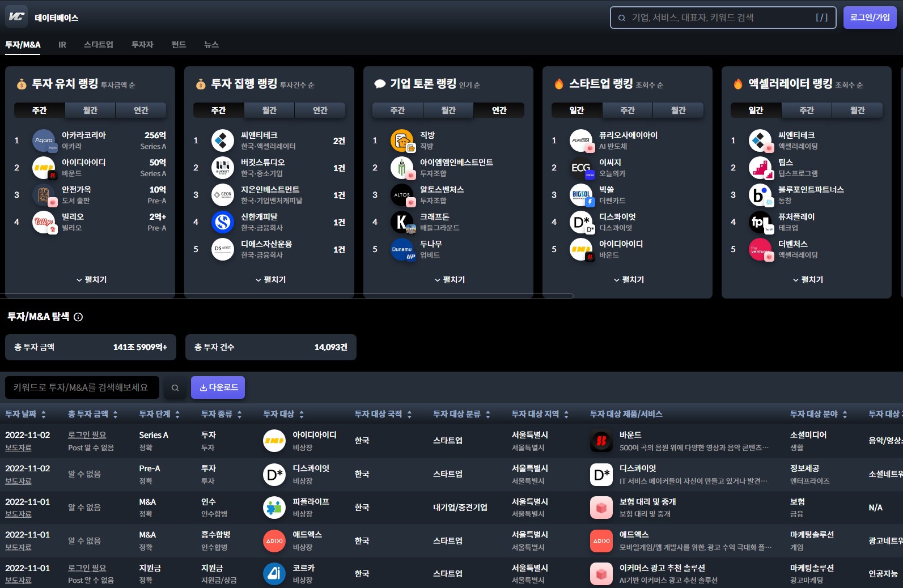Click the top company search field
Viewport: 903px width, 588px height.
coord(722,18)
